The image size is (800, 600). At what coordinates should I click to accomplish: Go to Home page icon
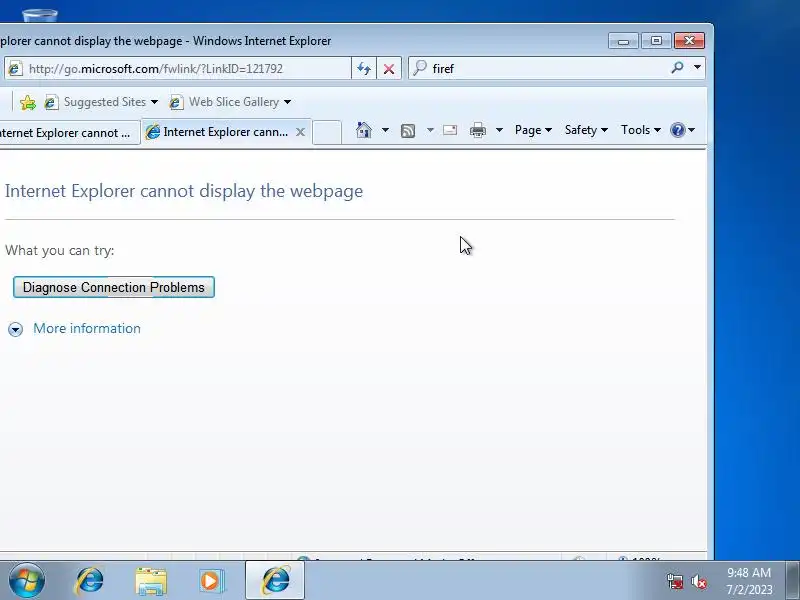coord(364,130)
